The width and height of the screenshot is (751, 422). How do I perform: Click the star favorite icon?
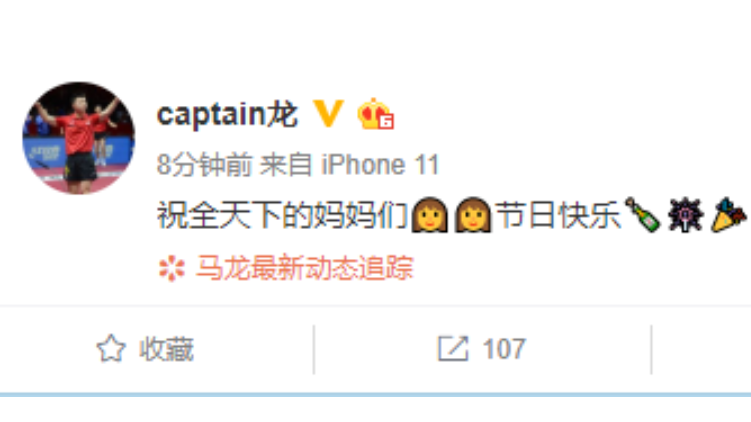pos(111,348)
